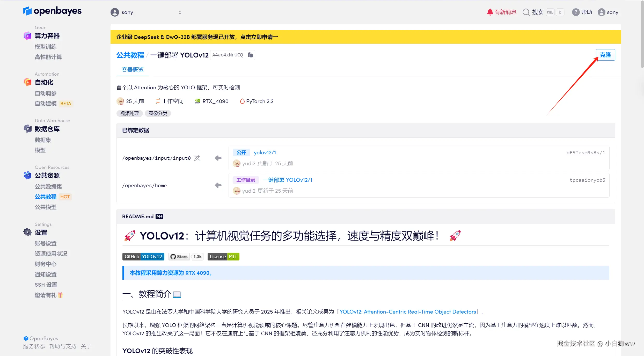Click the GitHub YOLOv12 badge

[x=143, y=257]
